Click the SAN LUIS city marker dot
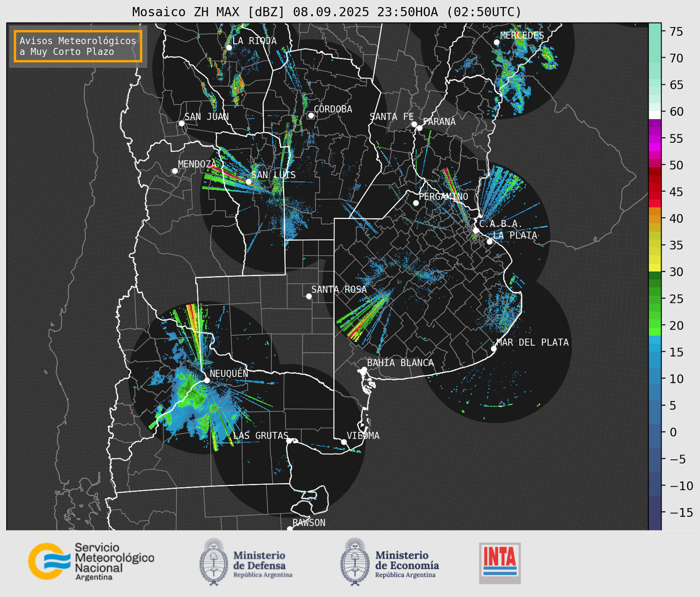The image size is (700, 597). coord(249,182)
